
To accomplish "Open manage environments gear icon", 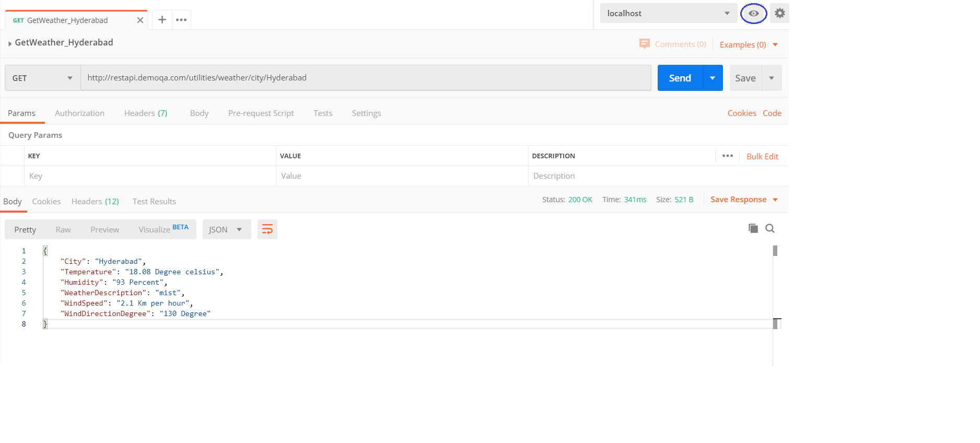I will point(779,14).
